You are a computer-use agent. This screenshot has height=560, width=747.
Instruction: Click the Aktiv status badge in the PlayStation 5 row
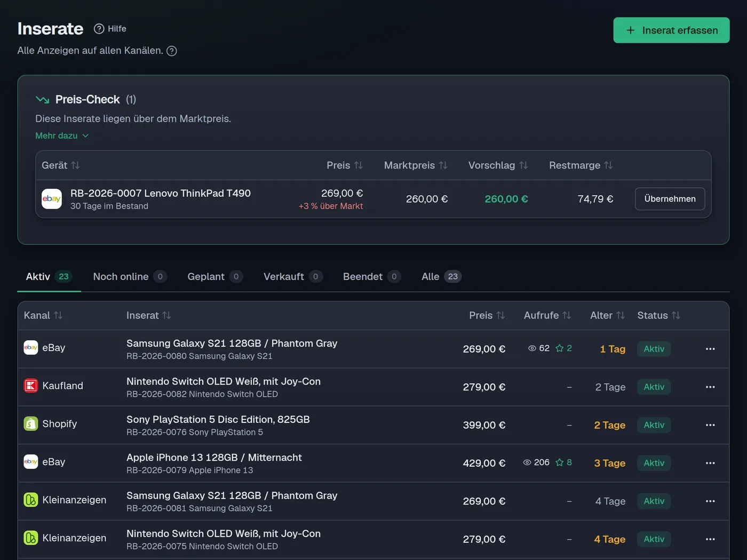(x=654, y=425)
